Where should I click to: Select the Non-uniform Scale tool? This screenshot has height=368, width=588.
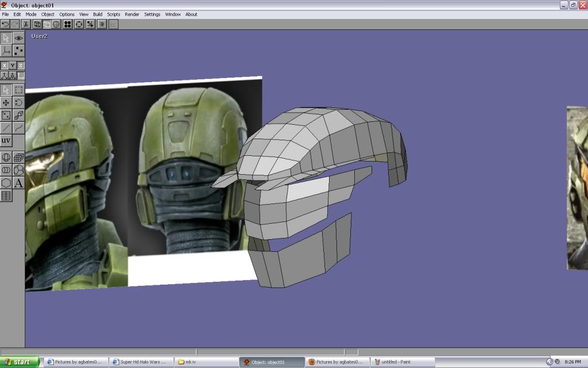click(6, 115)
